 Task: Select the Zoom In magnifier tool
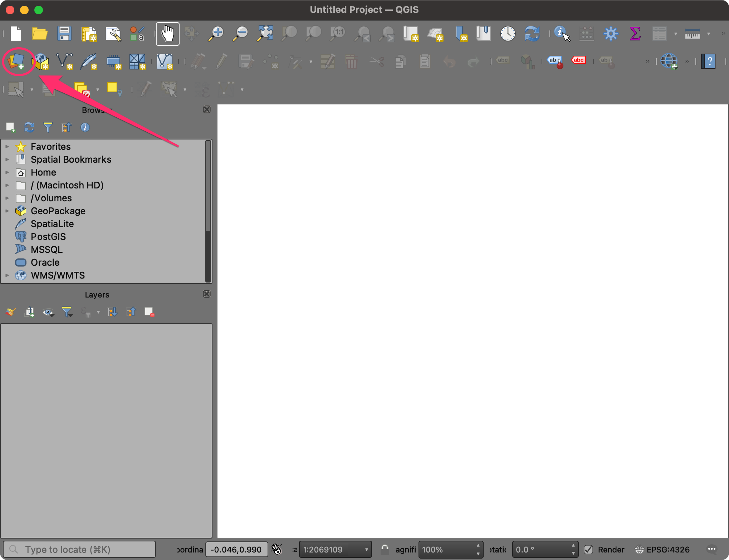tap(216, 34)
